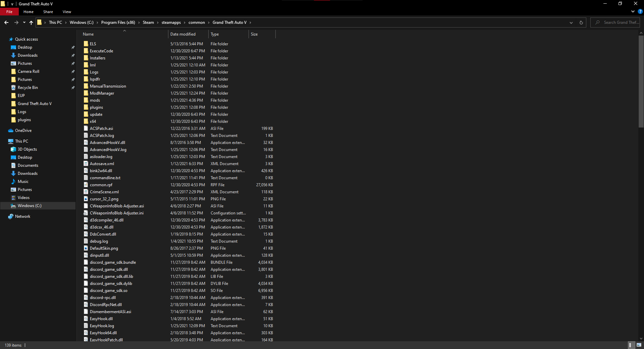Open the Customize Quick Access Toolbar dropdown

tap(12, 4)
